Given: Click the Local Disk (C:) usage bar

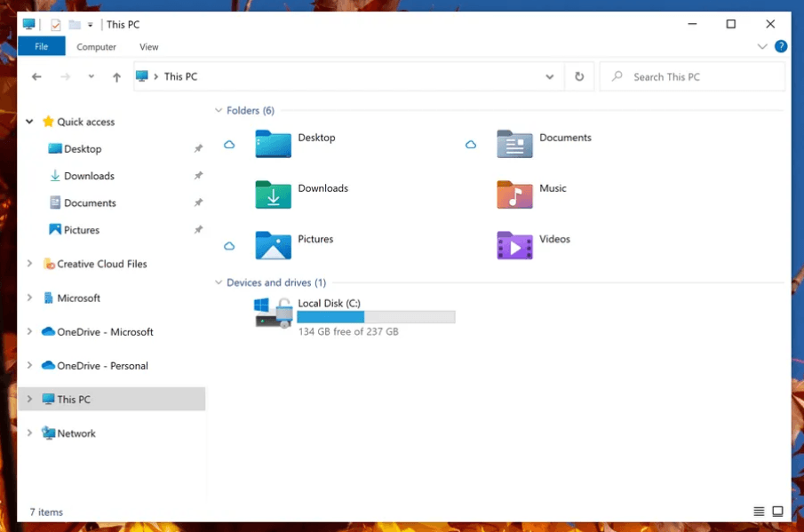Looking at the screenshot, I should click(x=376, y=317).
